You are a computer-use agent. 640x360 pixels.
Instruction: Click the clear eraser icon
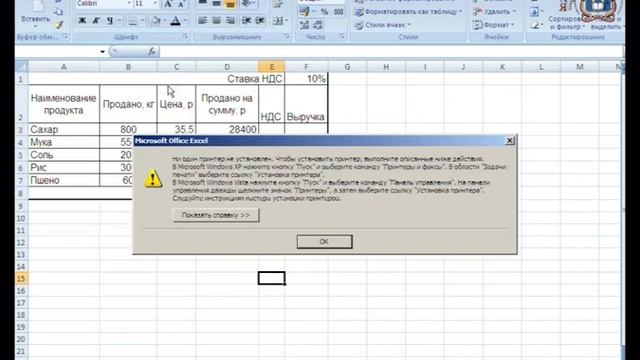[x=535, y=25]
